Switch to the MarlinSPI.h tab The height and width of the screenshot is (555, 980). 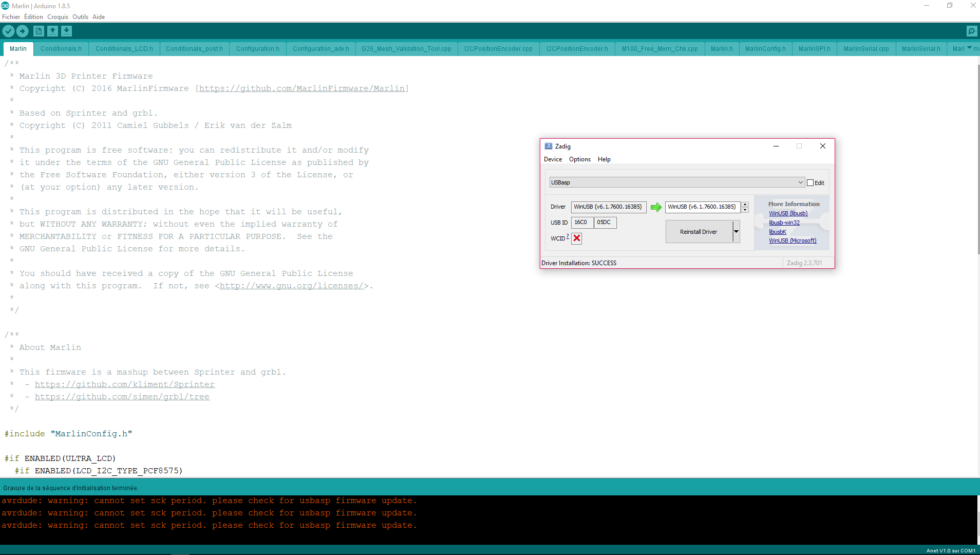(x=814, y=49)
